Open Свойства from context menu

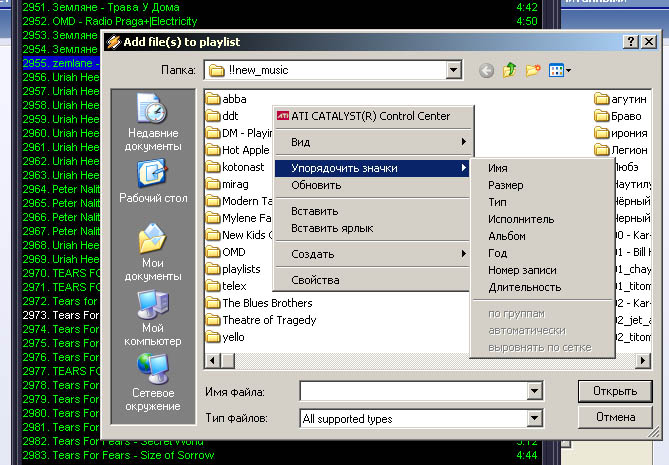pos(372,280)
